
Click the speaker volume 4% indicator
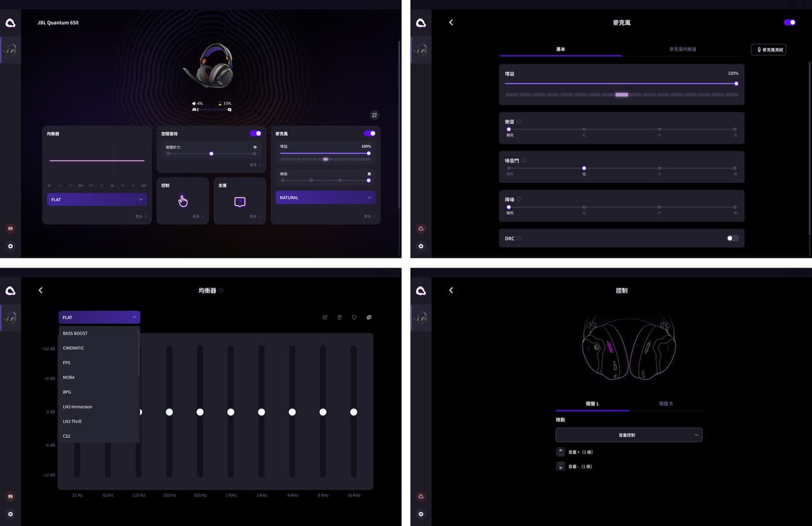[198, 103]
